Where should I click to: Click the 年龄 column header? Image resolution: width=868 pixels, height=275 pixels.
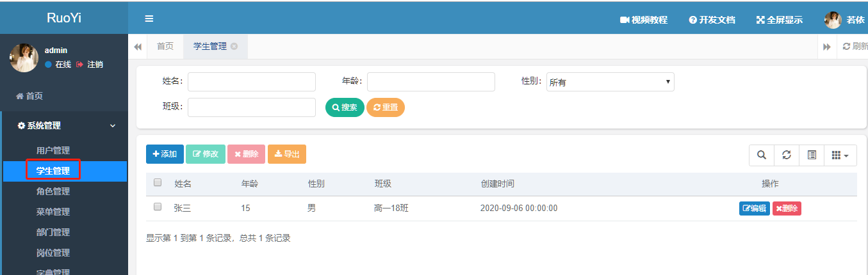pos(250,184)
